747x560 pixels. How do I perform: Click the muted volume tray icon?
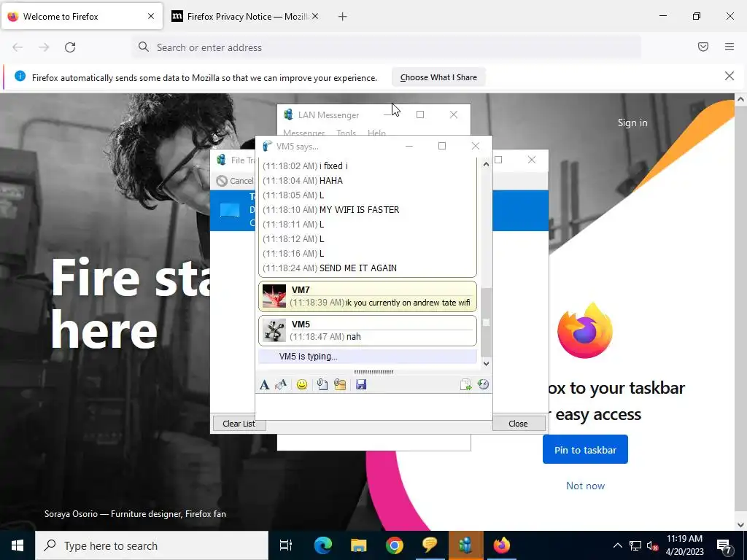[x=652, y=545]
